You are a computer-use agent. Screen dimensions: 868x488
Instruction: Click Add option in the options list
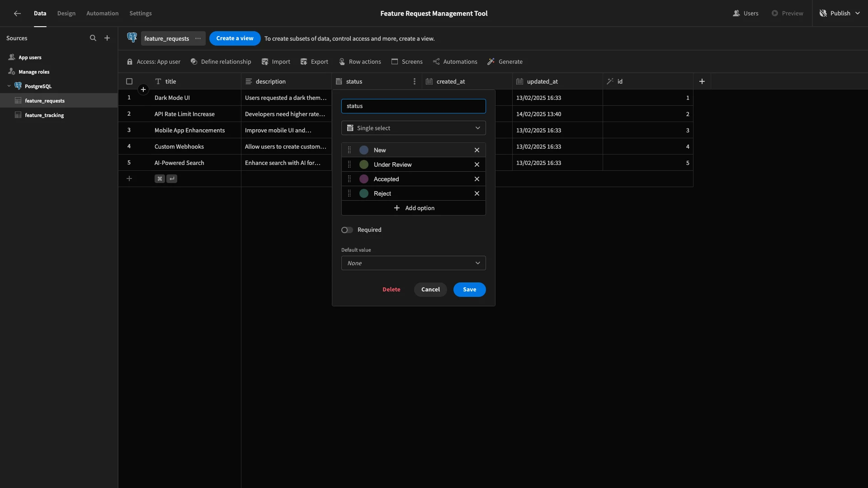414,208
